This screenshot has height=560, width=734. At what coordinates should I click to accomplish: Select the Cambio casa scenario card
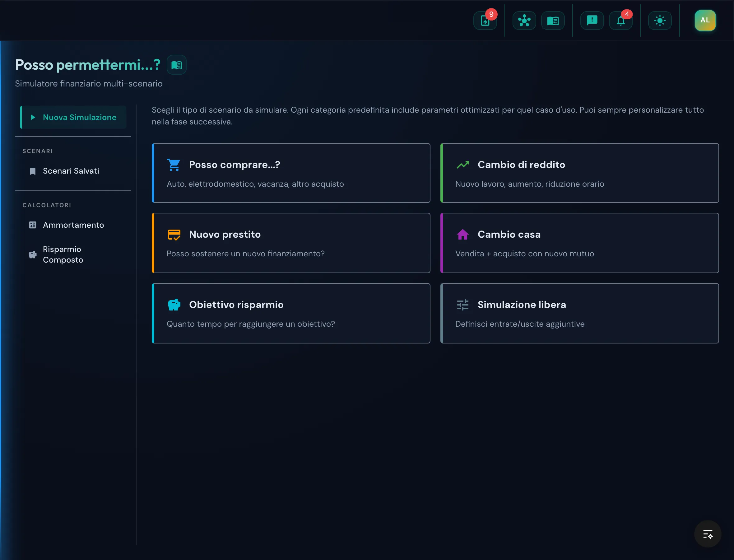pyautogui.click(x=579, y=243)
